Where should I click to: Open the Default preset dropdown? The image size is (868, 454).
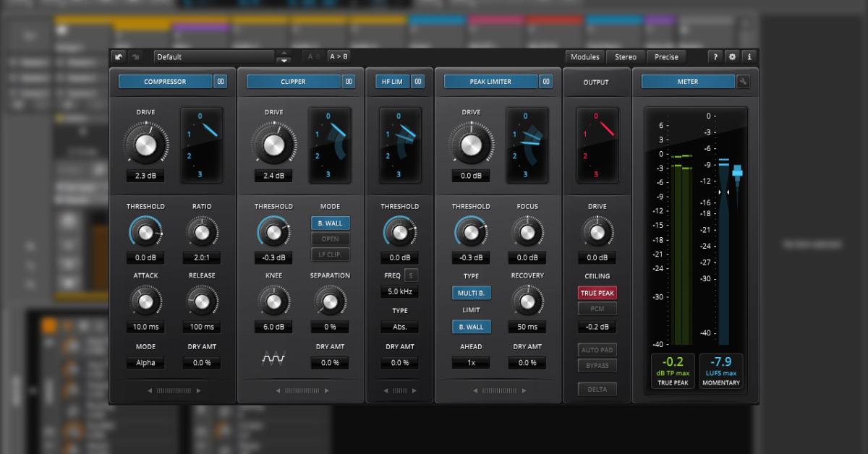pos(214,57)
